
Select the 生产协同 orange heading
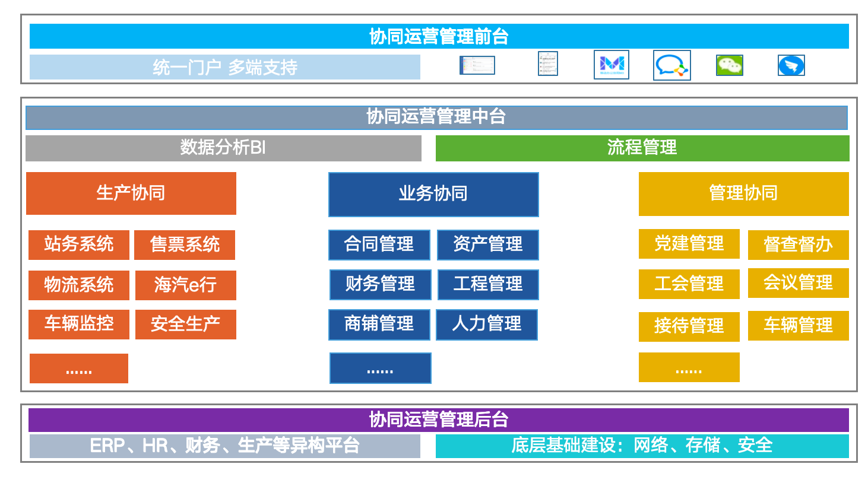pos(131,193)
